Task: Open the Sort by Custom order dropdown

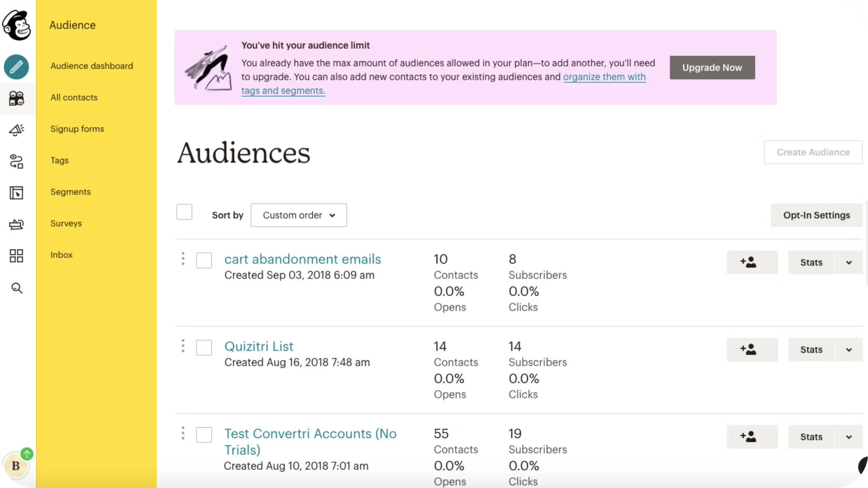Action: (299, 215)
